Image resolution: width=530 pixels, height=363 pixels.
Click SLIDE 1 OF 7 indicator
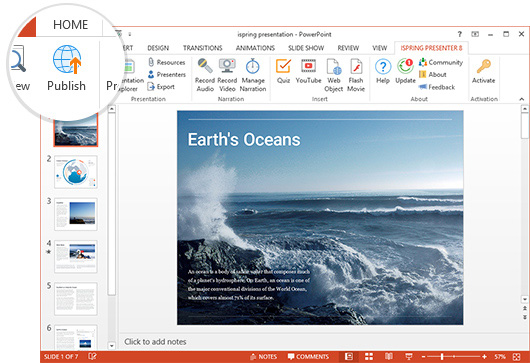(61, 357)
